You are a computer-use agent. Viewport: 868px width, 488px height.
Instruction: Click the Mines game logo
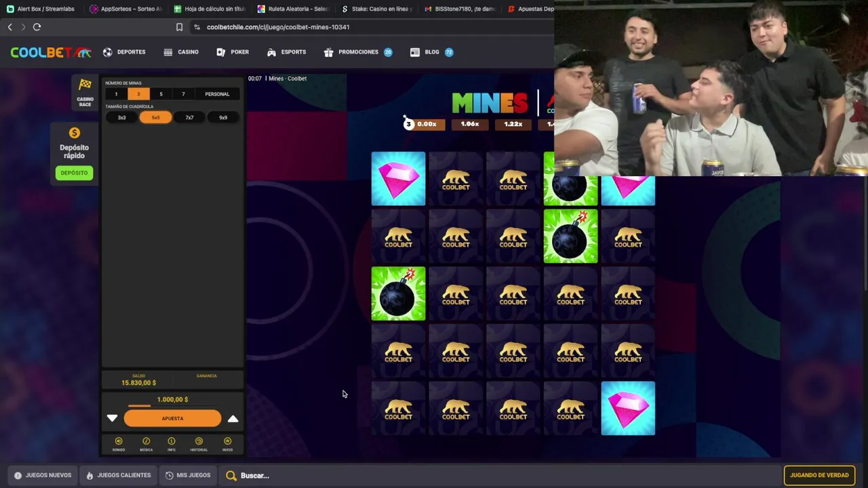[490, 103]
